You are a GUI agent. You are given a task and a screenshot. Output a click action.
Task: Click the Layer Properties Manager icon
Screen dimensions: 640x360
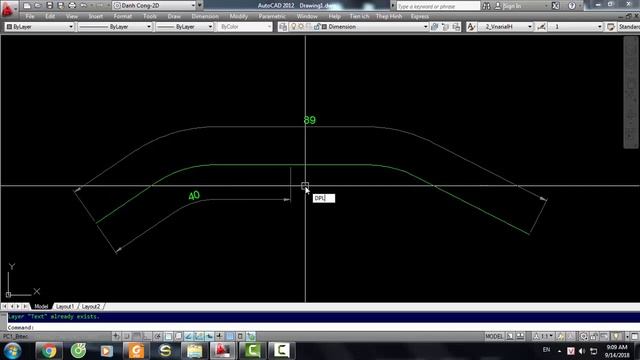[283, 27]
